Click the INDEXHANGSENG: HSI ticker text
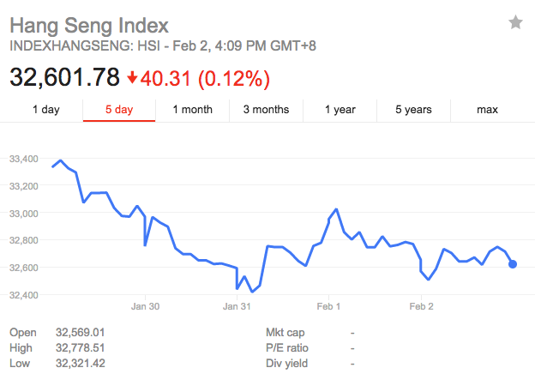Viewport: 535px width, 392px height. [85, 45]
